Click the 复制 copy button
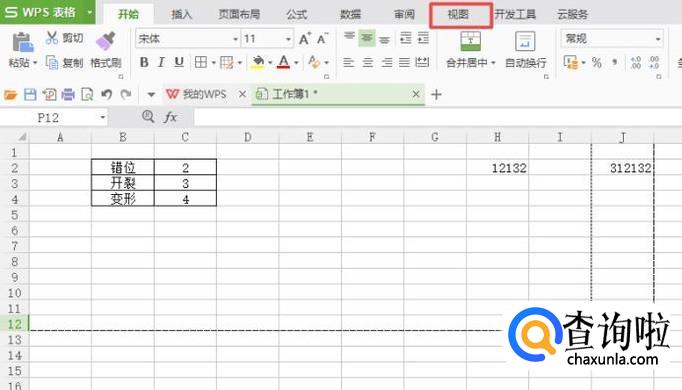 (x=64, y=63)
